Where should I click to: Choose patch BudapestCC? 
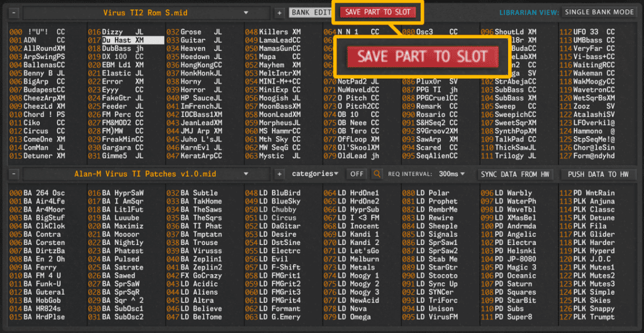(37, 90)
